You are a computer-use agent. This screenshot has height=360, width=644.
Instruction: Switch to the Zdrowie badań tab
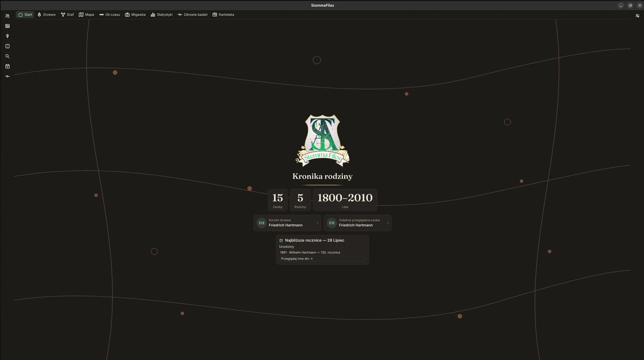coord(193,15)
